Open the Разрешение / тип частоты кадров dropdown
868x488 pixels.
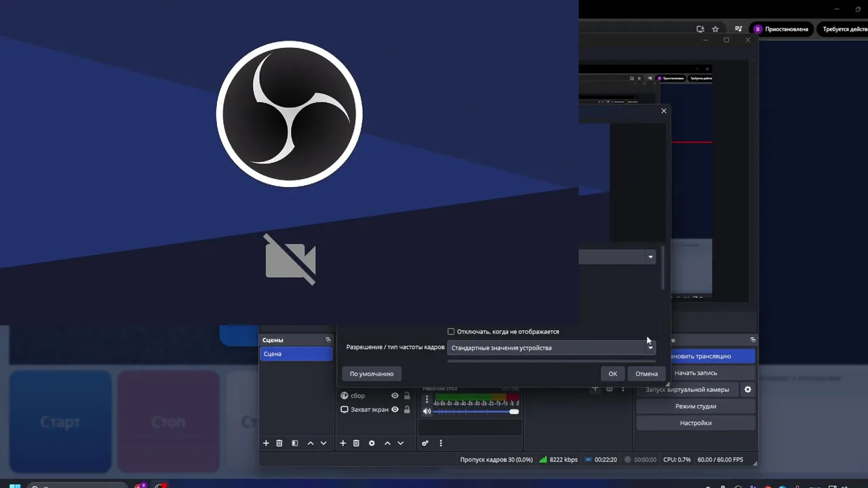(x=551, y=348)
